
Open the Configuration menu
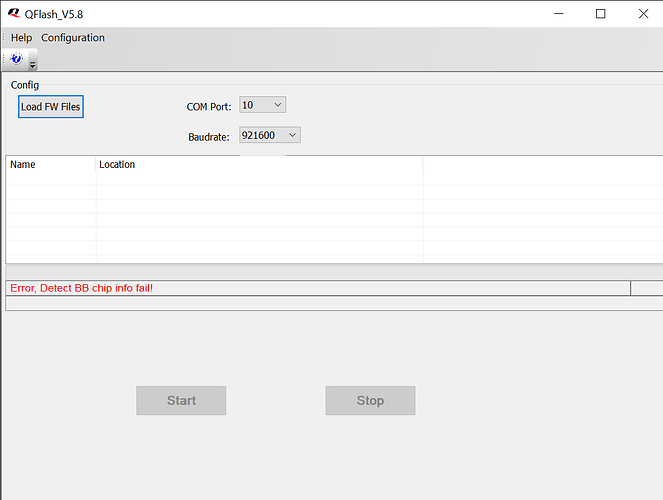tap(73, 38)
